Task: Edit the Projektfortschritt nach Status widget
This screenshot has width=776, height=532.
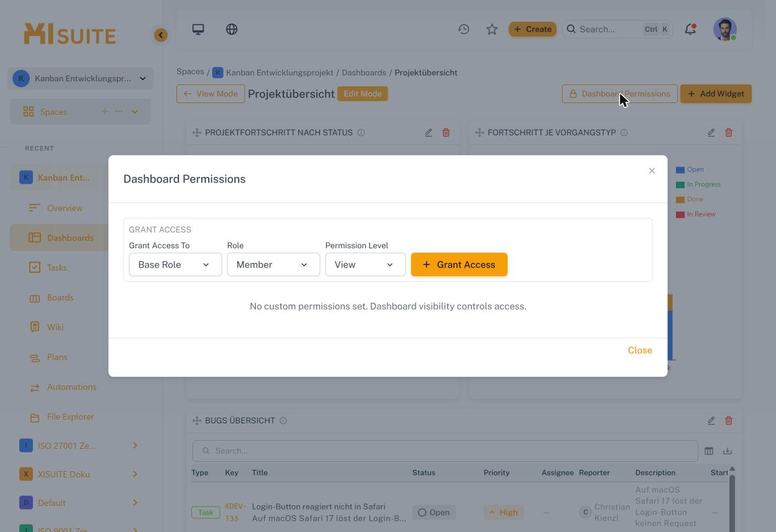Action: point(429,132)
